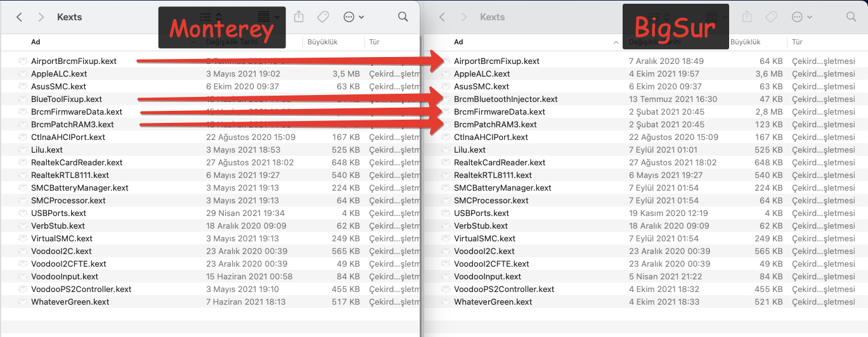The height and width of the screenshot is (337, 868).
Task: Sort BigSur list by Tür column
Action: 797,42
